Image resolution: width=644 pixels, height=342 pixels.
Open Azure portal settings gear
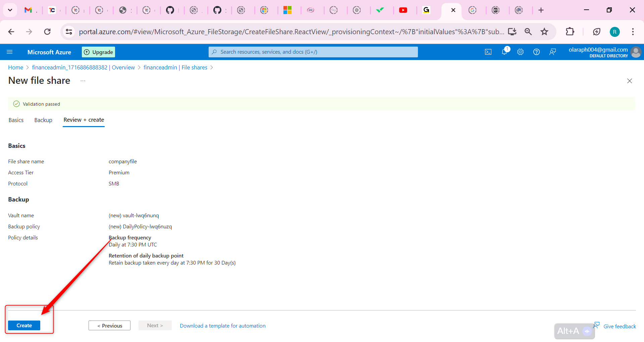tap(520, 52)
